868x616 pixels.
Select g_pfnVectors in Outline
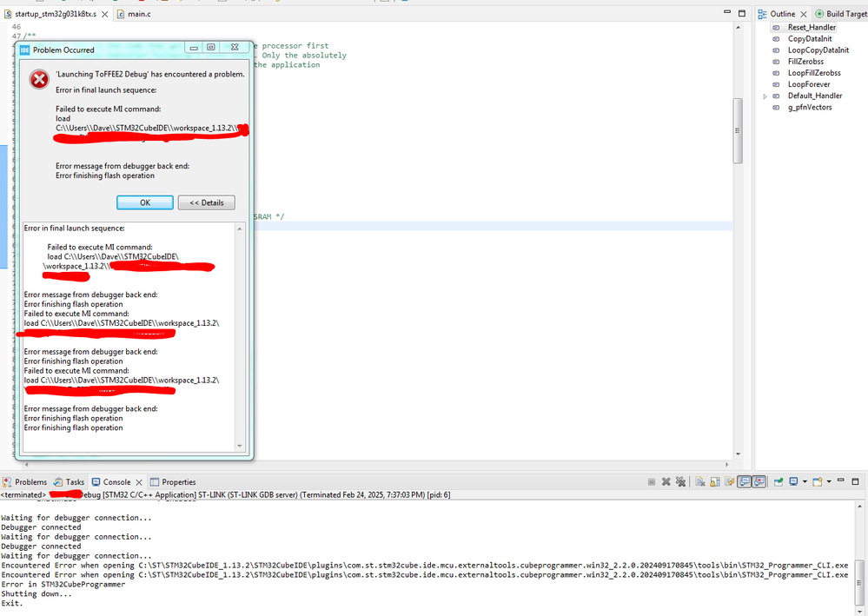[810, 107]
